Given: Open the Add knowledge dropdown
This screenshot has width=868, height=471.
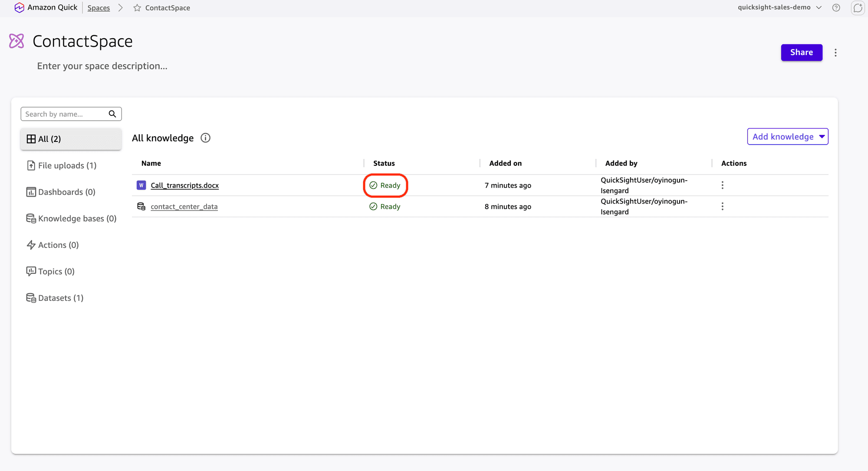Looking at the screenshot, I should (788, 137).
